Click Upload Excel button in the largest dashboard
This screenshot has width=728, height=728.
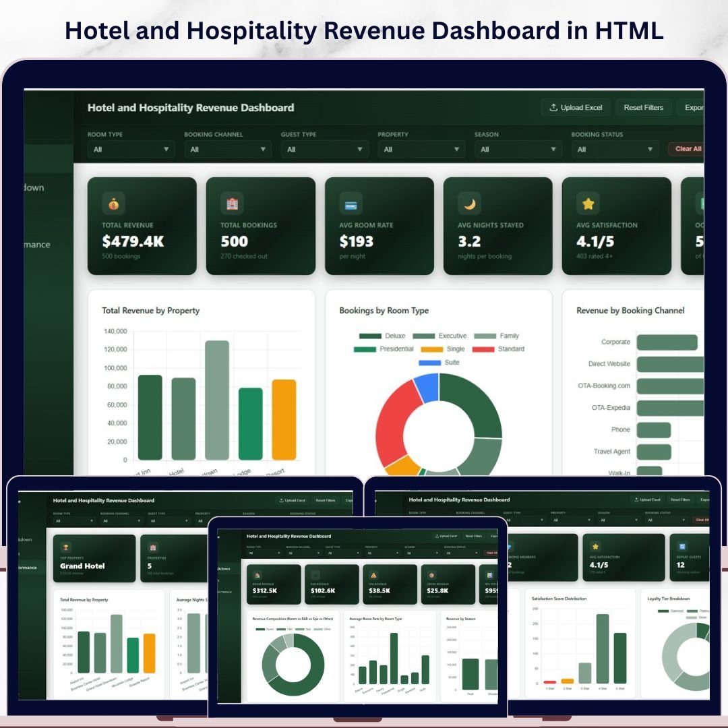[x=576, y=108]
